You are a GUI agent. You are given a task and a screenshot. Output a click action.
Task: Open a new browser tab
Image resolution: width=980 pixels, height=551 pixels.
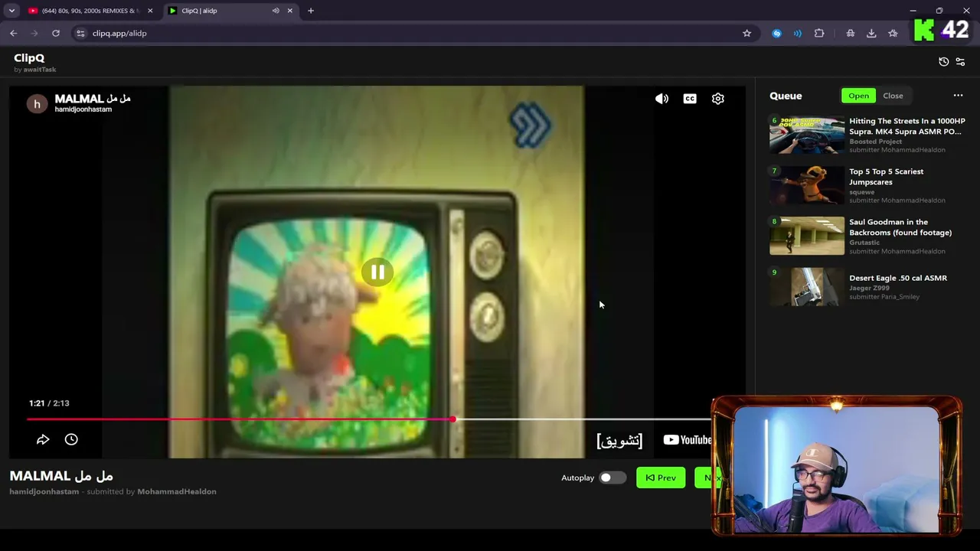click(x=311, y=11)
